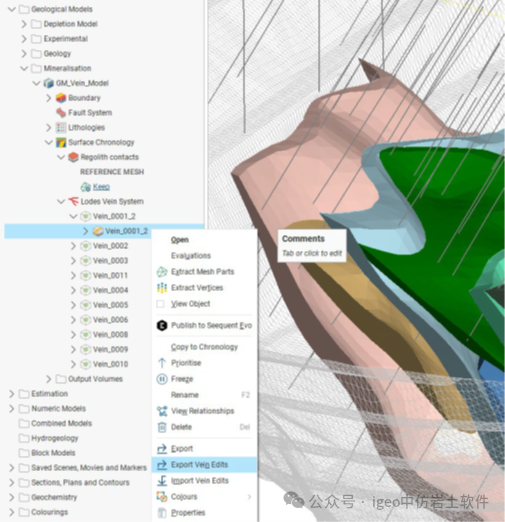
Task: Expand the Vein_0002 tree node
Action: click(73, 246)
